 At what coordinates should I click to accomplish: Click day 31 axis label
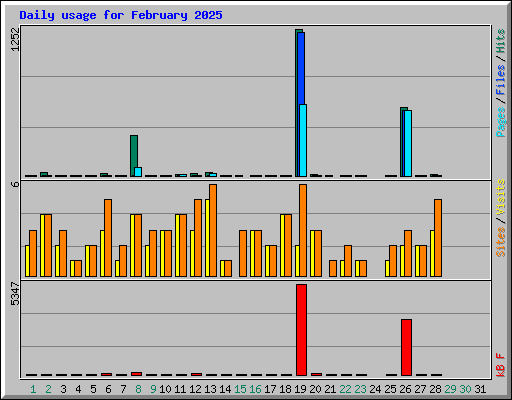click(480, 389)
